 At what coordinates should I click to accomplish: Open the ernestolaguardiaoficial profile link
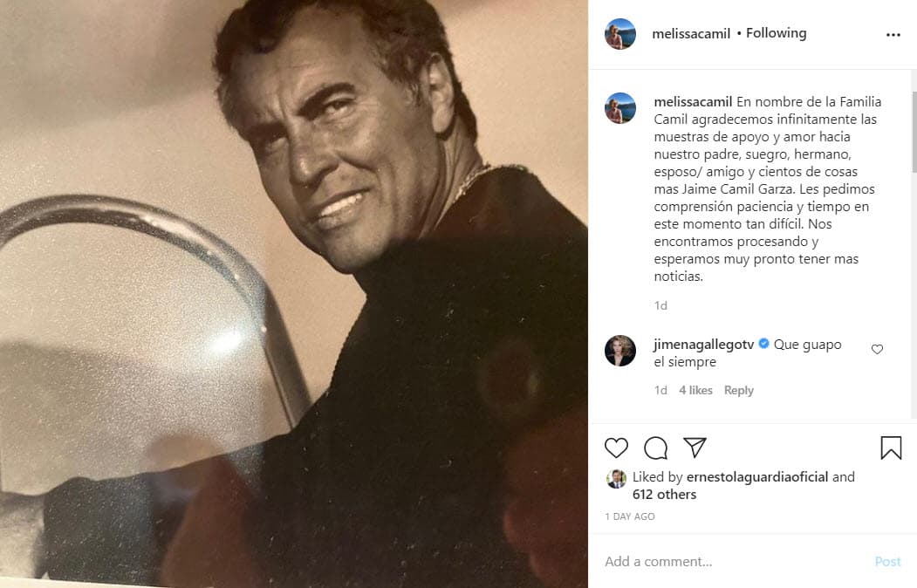(x=756, y=477)
